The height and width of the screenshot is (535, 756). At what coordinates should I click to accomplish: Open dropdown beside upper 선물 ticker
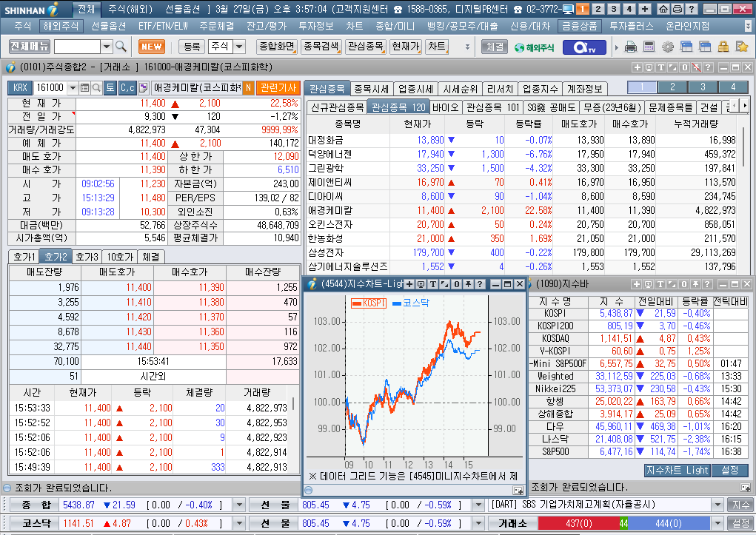click(x=478, y=505)
